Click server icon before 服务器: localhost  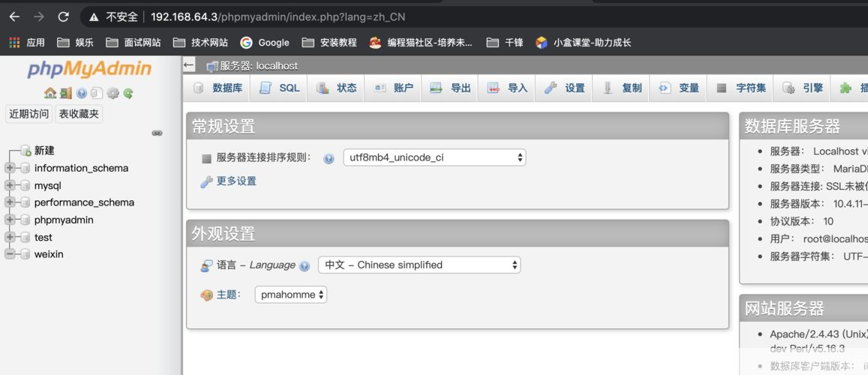(212, 66)
